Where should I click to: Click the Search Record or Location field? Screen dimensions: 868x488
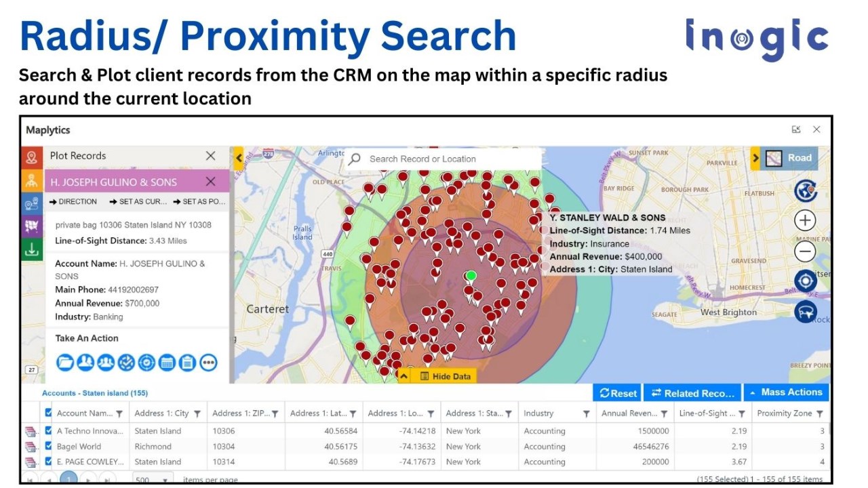point(444,159)
